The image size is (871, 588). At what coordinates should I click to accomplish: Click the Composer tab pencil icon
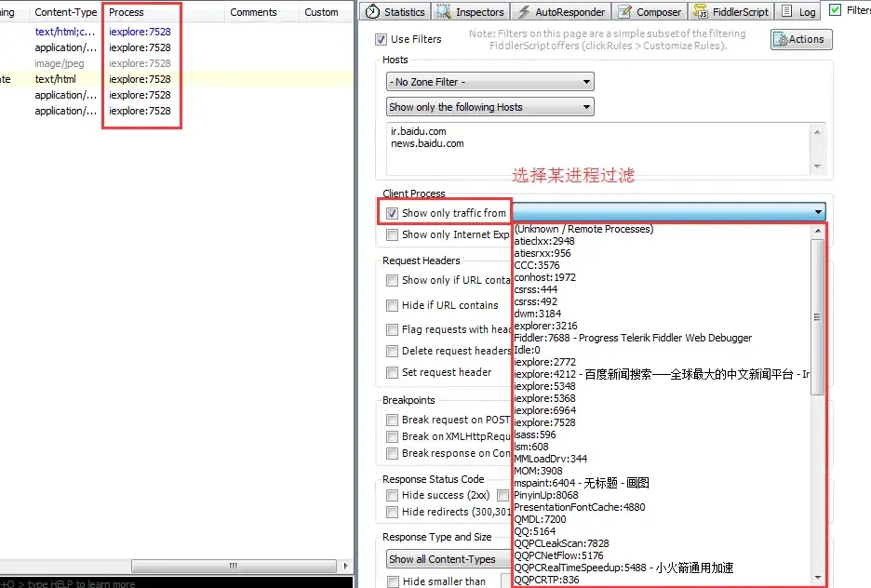point(624,12)
